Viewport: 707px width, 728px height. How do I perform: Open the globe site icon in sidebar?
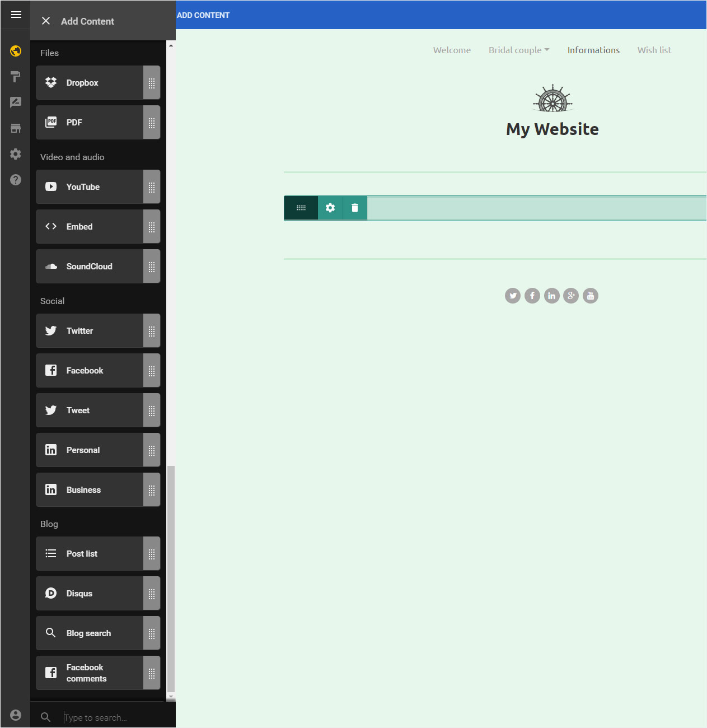pyautogui.click(x=16, y=51)
